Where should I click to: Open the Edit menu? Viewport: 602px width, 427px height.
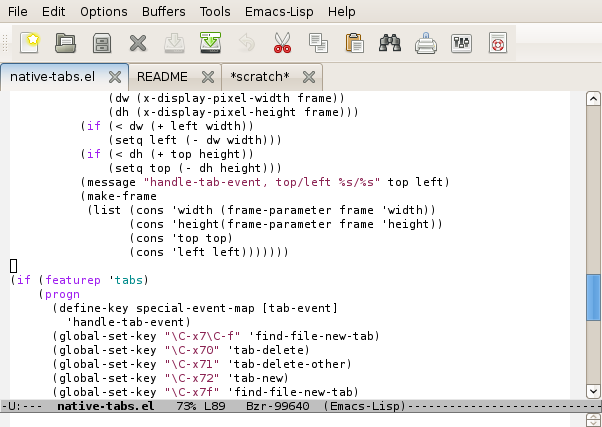click(54, 12)
